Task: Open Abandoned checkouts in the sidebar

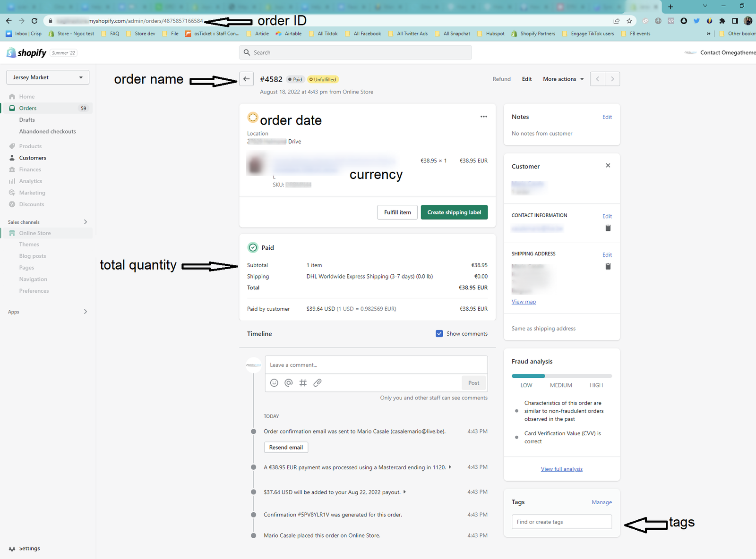Action: 47,132
